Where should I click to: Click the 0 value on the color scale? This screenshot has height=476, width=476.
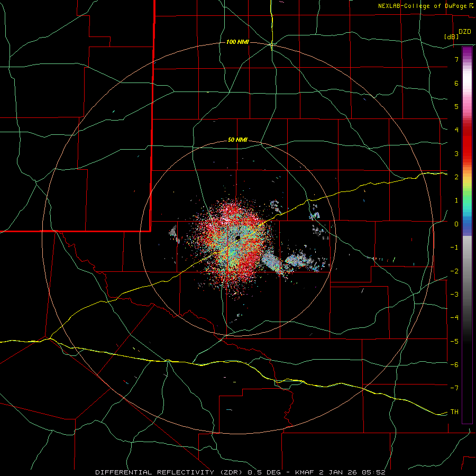coord(456,224)
